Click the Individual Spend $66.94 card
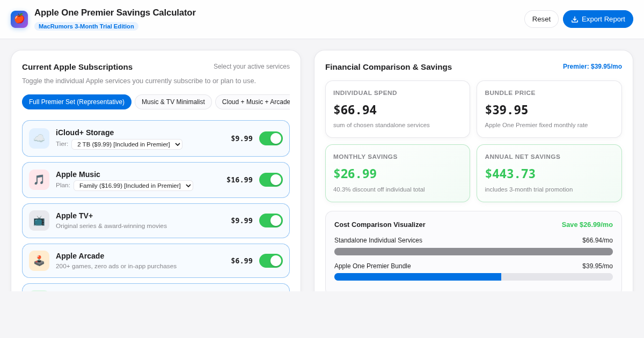Screen dimensions: 644x338 point(398,109)
